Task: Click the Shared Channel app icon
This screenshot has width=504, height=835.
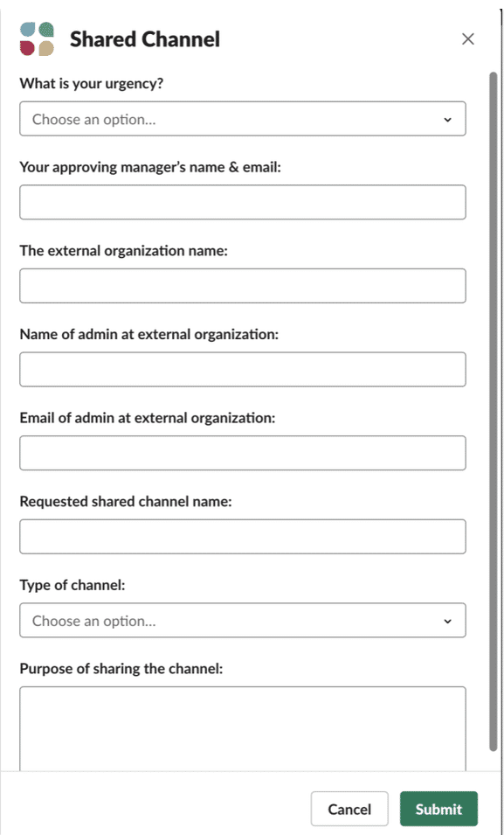Action: [38, 38]
